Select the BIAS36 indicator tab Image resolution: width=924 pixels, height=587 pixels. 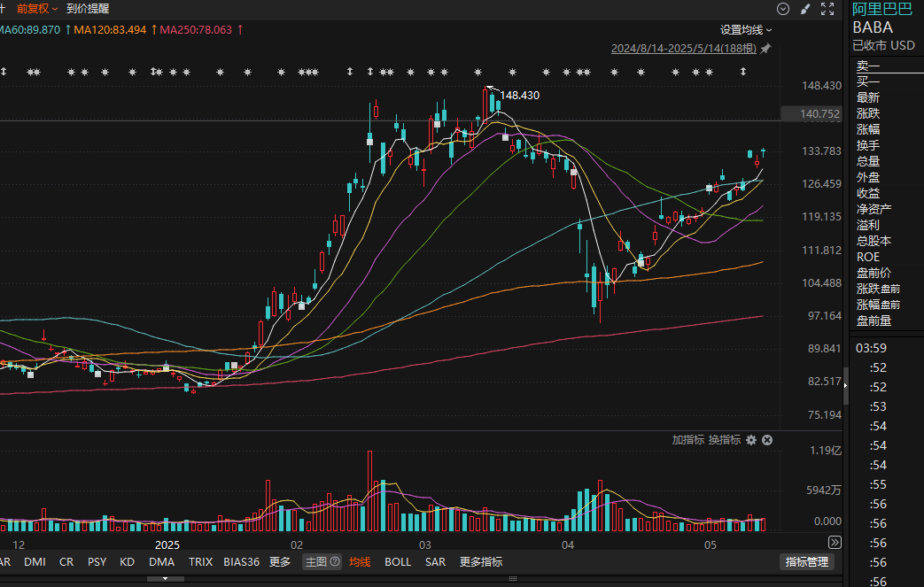[x=241, y=562]
